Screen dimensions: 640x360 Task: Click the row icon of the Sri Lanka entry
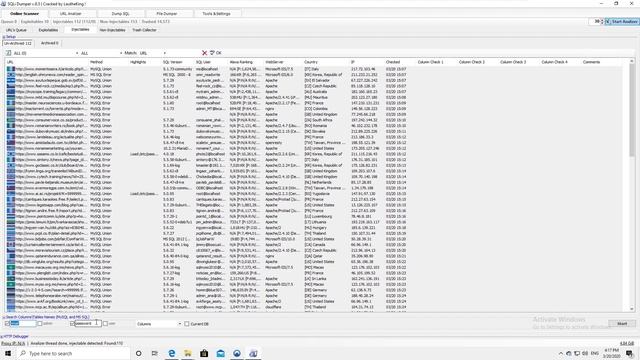click(11, 279)
